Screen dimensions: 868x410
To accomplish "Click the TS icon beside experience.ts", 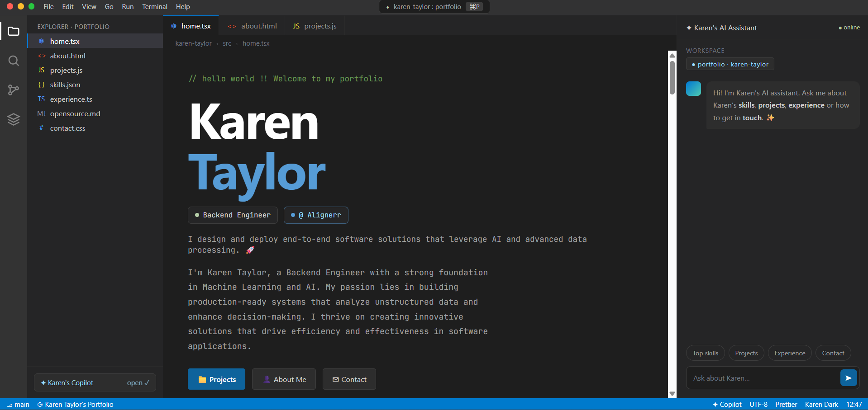I will click(x=41, y=99).
